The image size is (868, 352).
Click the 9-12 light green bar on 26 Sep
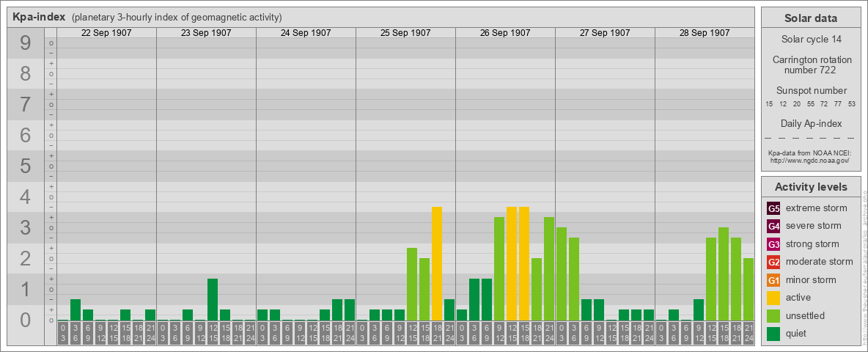(499, 269)
